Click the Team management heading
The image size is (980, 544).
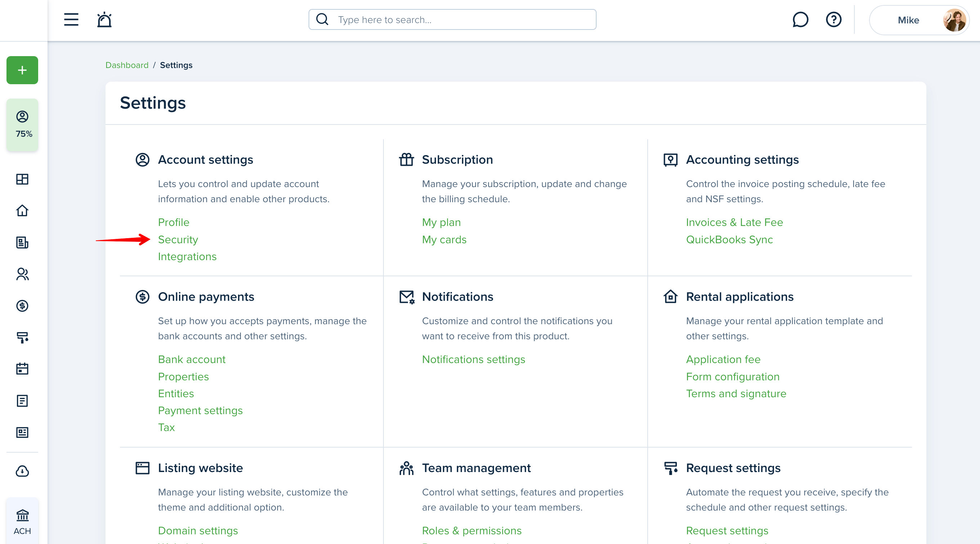tap(476, 468)
